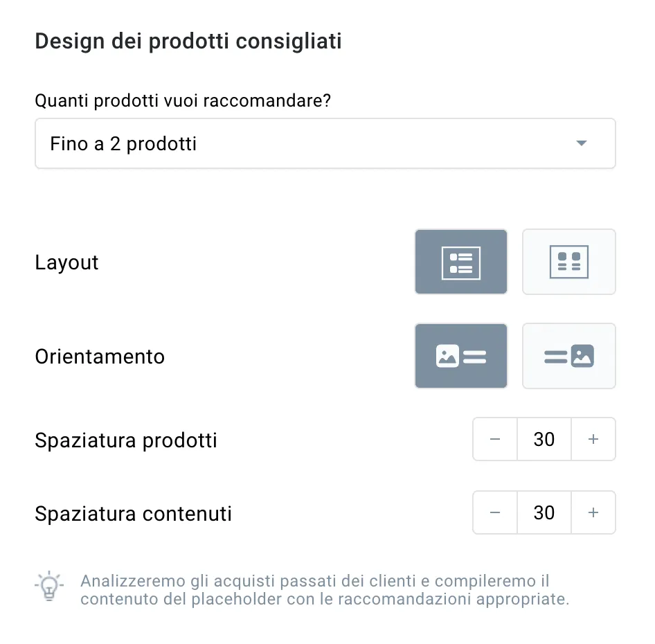
Task: Increase Spaziatura prodotti with plus
Action: click(x=593, y=439)
